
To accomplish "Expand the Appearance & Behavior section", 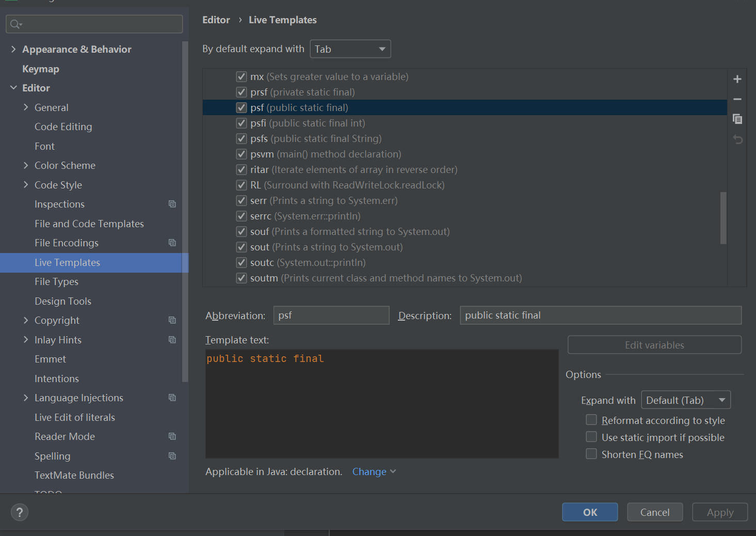I will click(13, 49).
